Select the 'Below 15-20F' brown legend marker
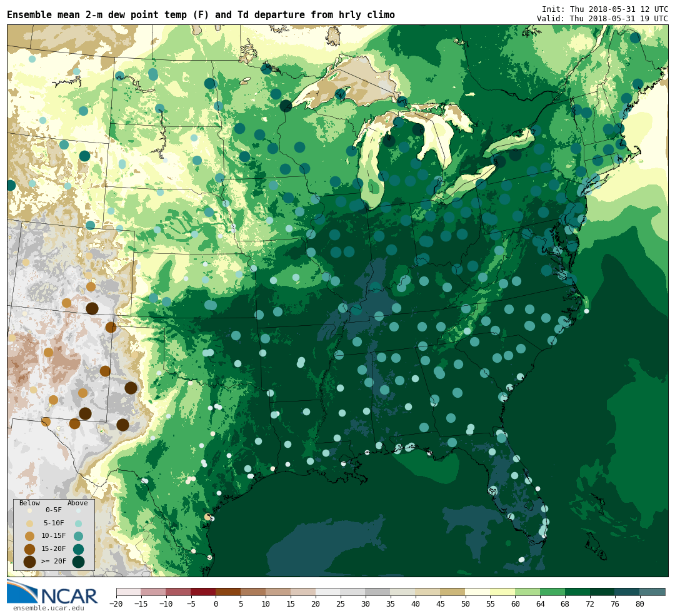675x616 pixels. click(x=29, y=549)
